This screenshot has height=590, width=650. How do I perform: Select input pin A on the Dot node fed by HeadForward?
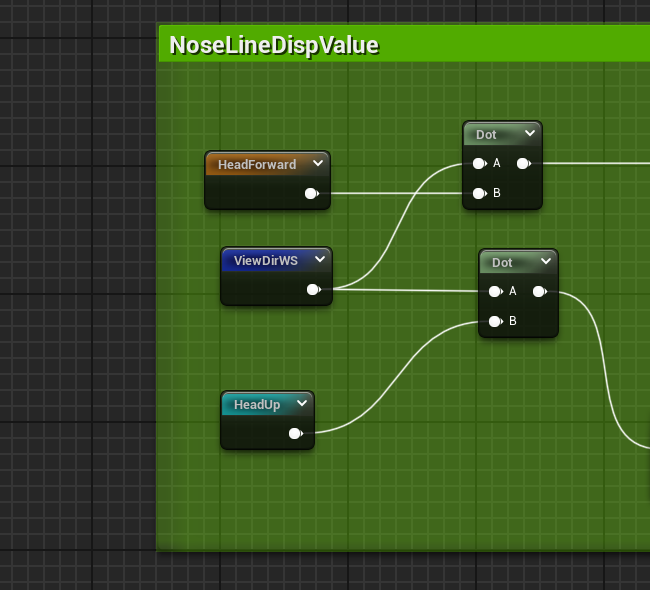pyautogui.click(x=479, y=163)
